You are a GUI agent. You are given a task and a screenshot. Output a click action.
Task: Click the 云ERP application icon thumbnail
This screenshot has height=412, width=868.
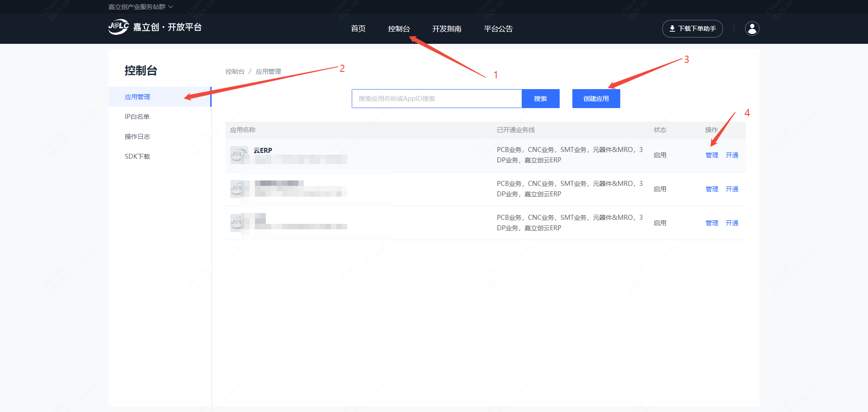pos(239,155)
